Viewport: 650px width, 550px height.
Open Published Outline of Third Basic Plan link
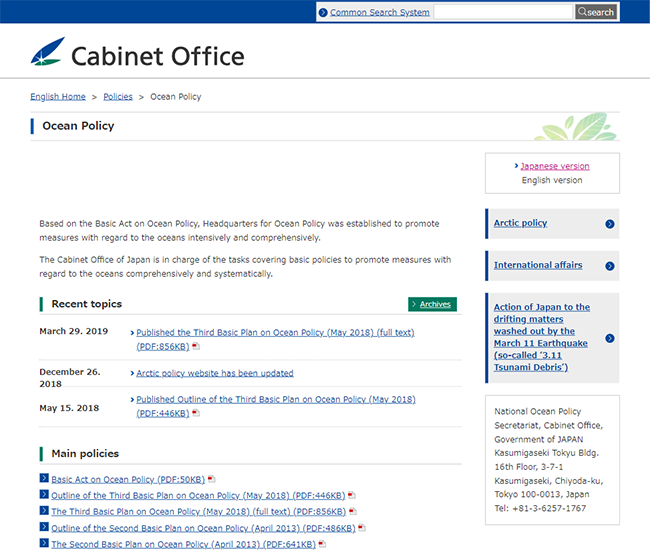276,406
